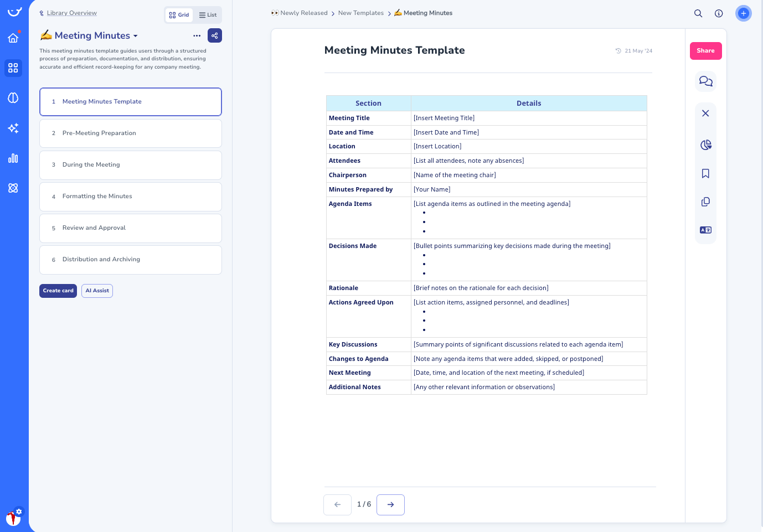763x532 pixels.
Task: Open the search icon in the top bar
Action: click(698, 13)
